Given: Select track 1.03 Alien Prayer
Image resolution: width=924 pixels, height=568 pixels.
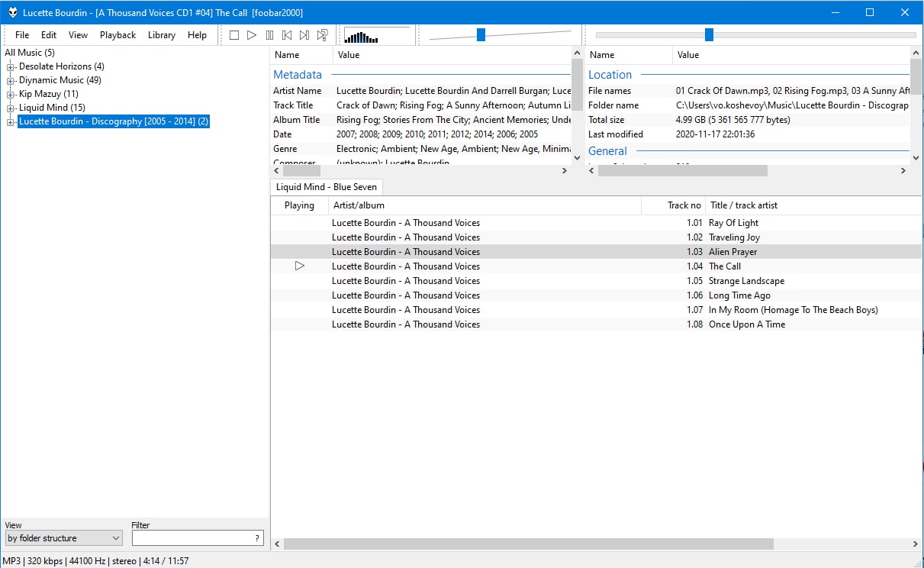Looking at the screenshot, I should point(596,252).
